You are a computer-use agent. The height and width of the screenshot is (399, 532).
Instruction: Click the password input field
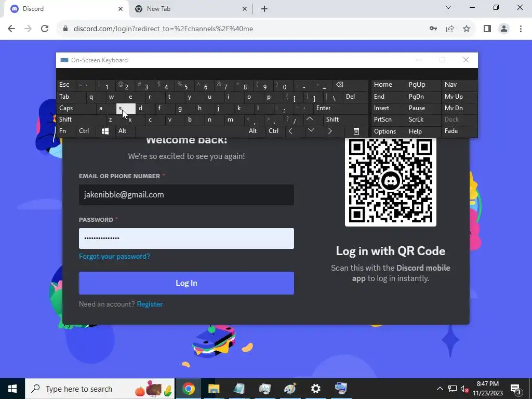pos(187,238)
